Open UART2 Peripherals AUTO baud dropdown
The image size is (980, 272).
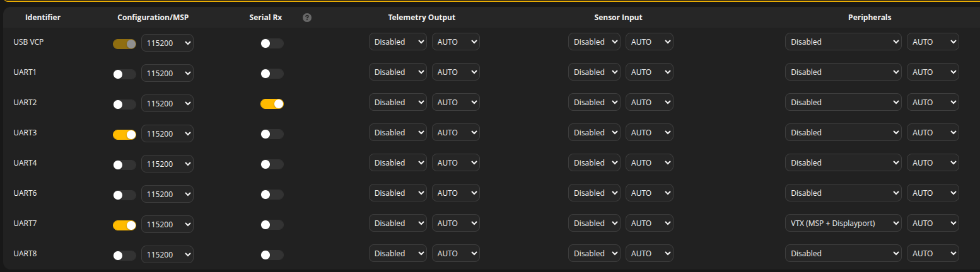pyautogui.click(x=933, y=102)
